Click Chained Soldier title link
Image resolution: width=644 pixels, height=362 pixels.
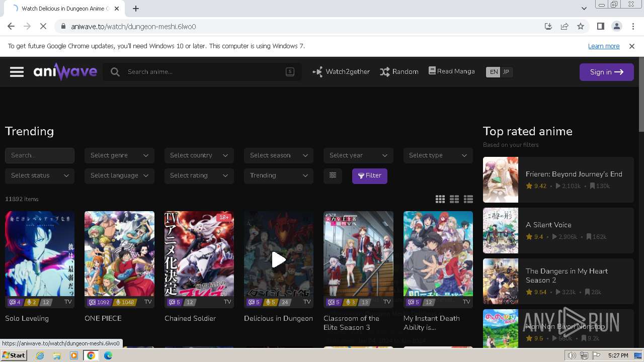click(x=190, y=318)
